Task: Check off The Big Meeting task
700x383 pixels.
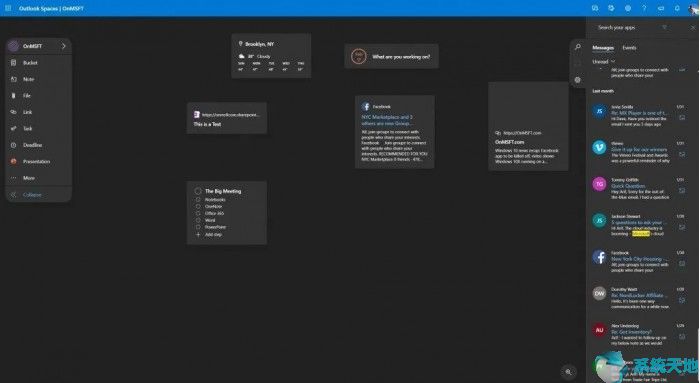Action: click(x=198, y=191)
